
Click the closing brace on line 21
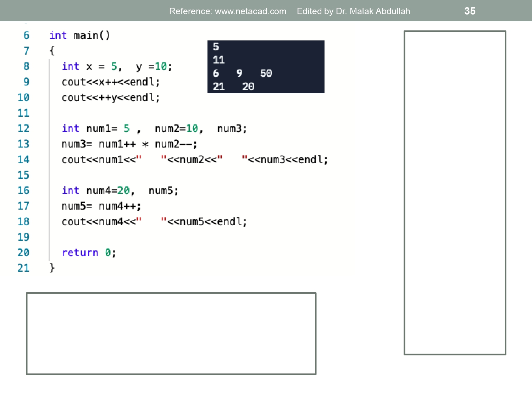52,268
